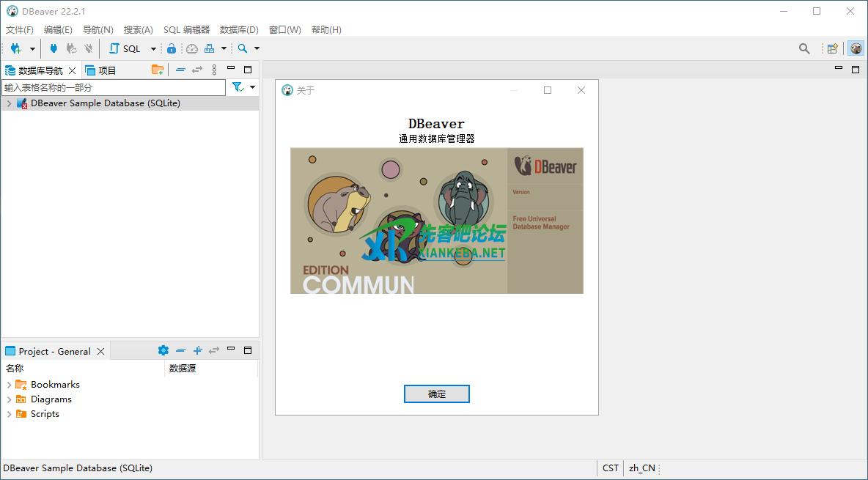Toggle the navigator filter funnel icon
Screen dimensions: 868x480
pyautogui.click(x=238, y=87)
